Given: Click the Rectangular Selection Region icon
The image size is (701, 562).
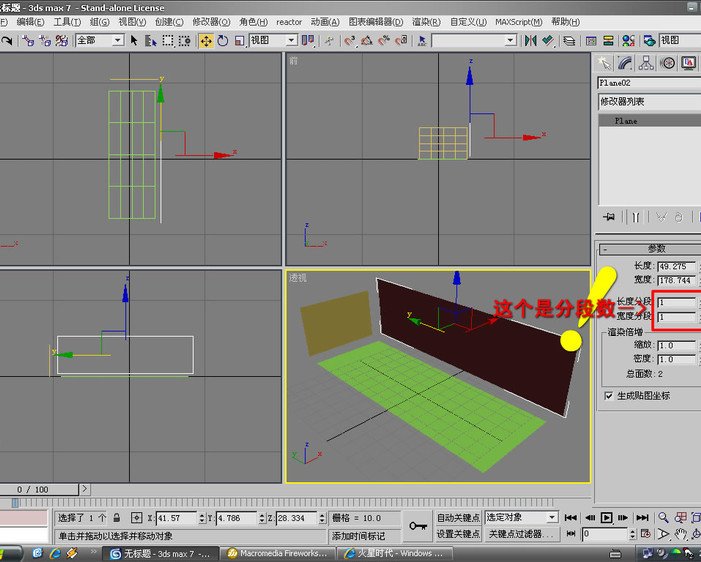Looking at the screenshot, I should 168,41.
